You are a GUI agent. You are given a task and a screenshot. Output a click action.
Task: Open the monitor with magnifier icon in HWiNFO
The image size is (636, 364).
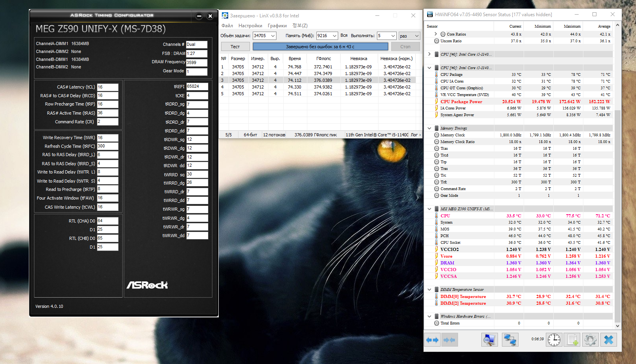coord(490,340)
